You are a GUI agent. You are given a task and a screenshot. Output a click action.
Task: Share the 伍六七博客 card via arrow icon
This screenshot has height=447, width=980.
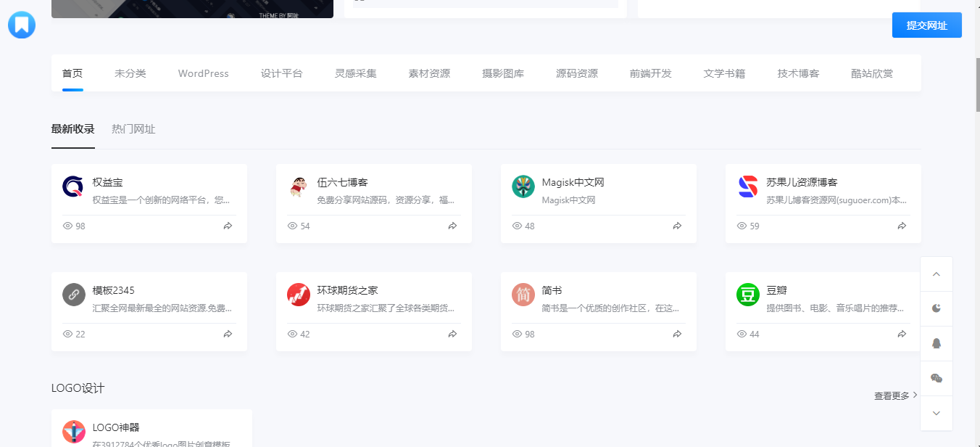[x=452, y=226]
